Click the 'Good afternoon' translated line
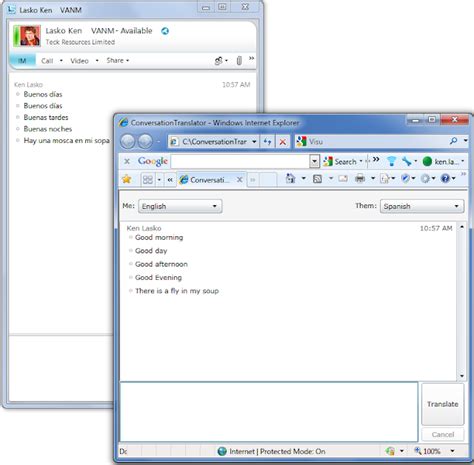The width and height of the screenshot is (474, 465). 161,264
